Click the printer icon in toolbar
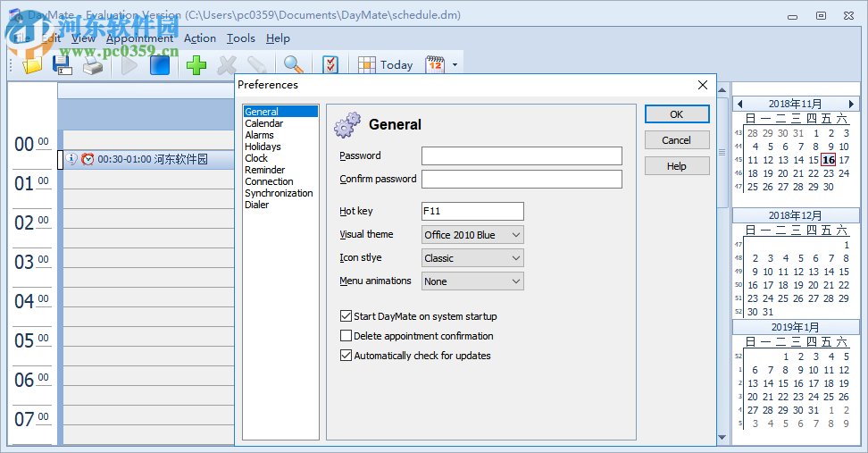The height and width of the screenshot is (453, 868). tap(92, 64)
